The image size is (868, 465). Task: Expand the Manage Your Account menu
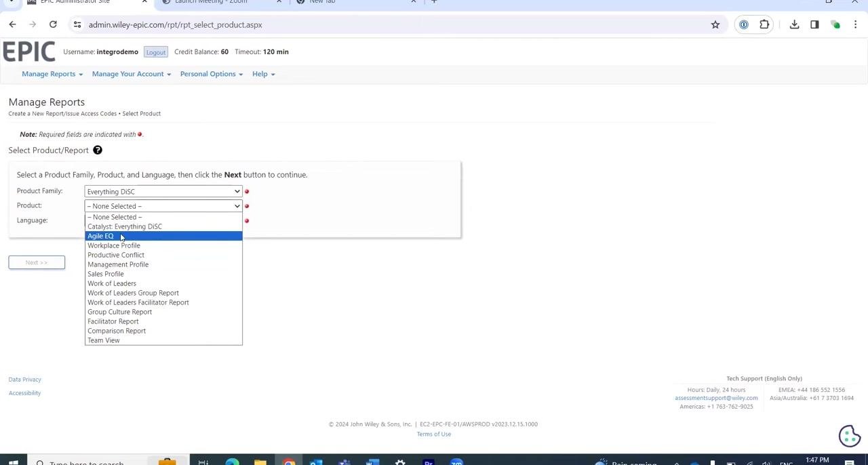[132, 74]
